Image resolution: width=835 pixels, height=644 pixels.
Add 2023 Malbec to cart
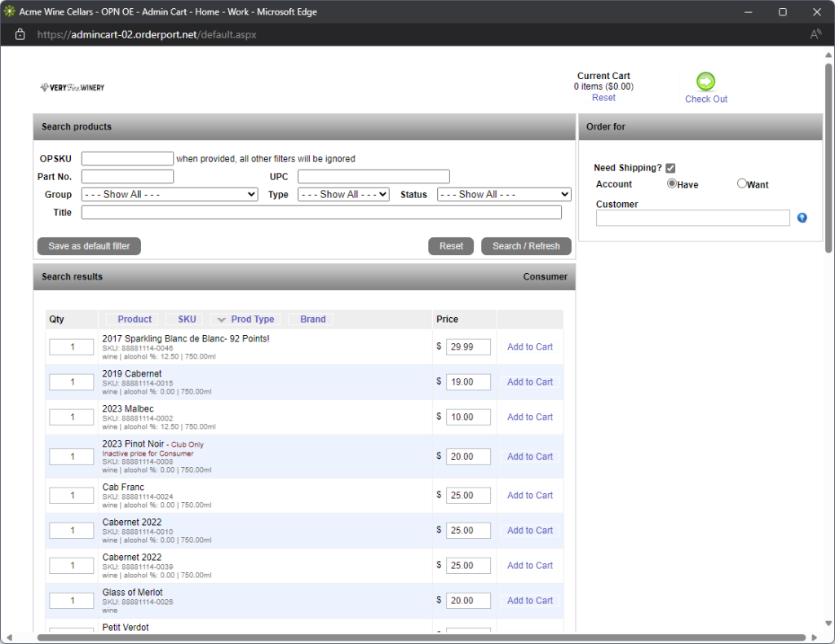pos(529,417)
